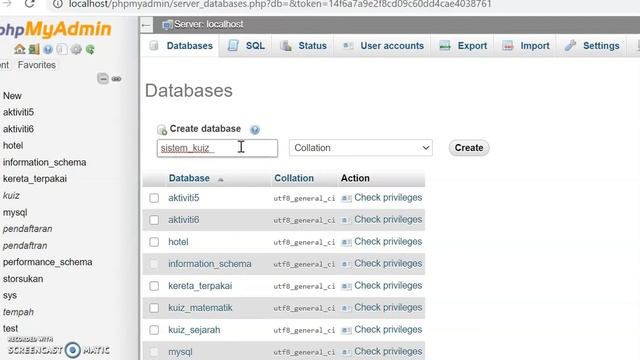Open Export tab
Image resolution: width=640 pixels, height=360 pixels.
[x=463, y=46]
